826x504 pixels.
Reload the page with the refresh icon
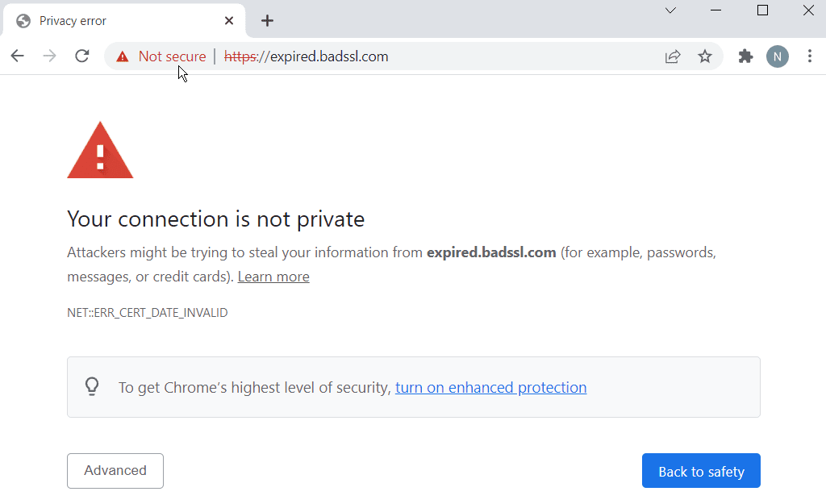[81, 56]
